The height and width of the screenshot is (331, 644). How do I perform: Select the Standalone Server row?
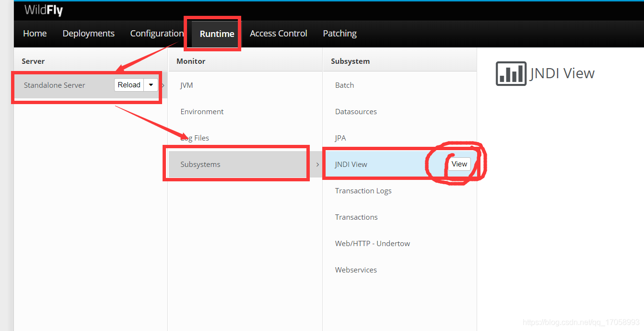[91, 85]
